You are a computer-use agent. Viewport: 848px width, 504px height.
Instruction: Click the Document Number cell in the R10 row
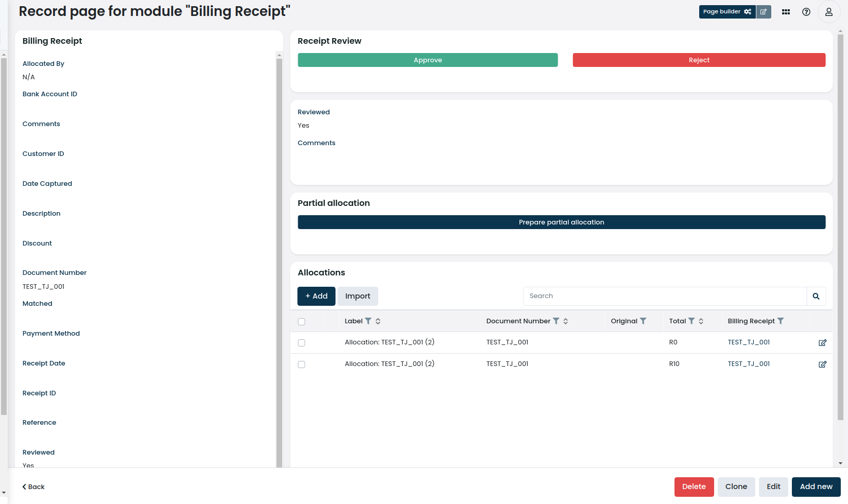[508, 364]
